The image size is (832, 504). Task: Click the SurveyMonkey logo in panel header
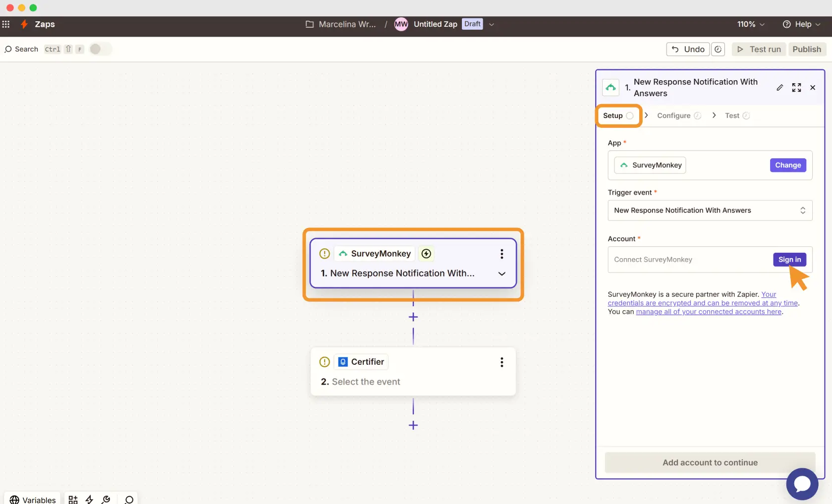pyautogui.click(x=610, y=88)
